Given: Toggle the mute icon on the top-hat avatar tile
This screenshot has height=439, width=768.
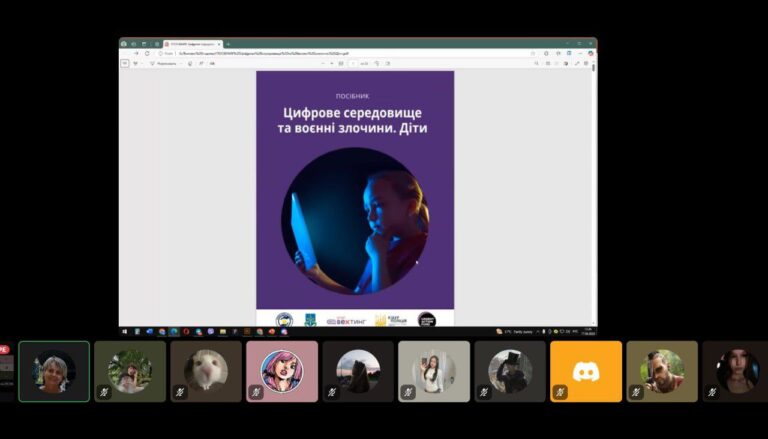Looking at the screenshot, I should click(485, 393).
